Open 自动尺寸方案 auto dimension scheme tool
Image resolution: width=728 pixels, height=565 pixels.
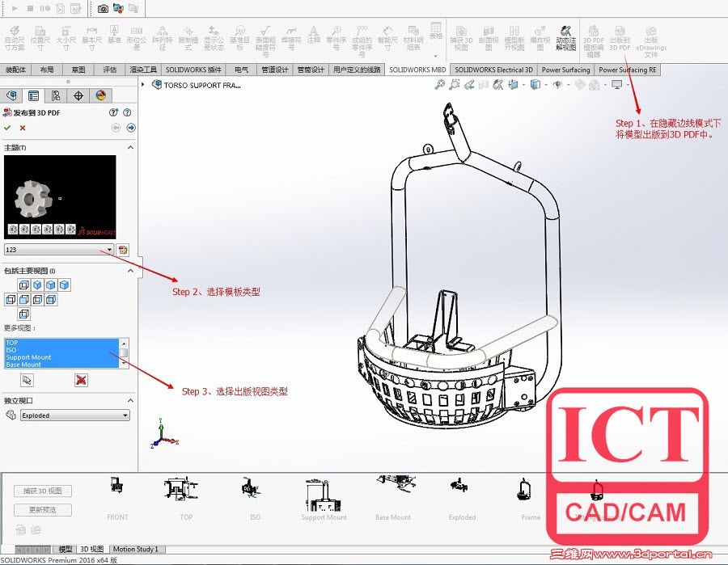point(15,39)
